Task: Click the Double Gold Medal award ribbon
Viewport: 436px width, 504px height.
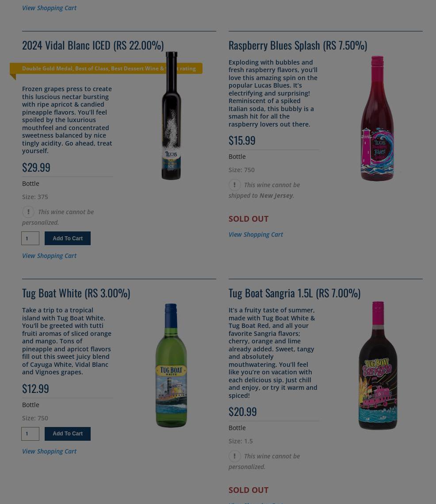Action: pos(106,69)
